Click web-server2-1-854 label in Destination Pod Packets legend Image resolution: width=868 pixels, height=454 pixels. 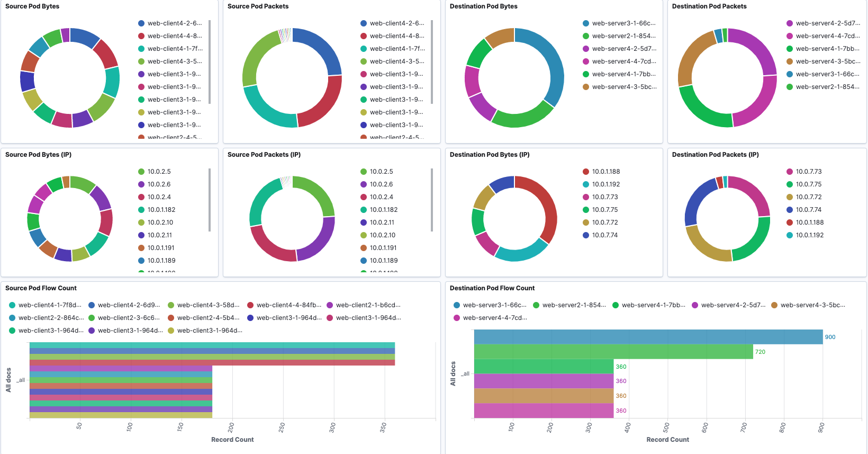coord(828,87)
